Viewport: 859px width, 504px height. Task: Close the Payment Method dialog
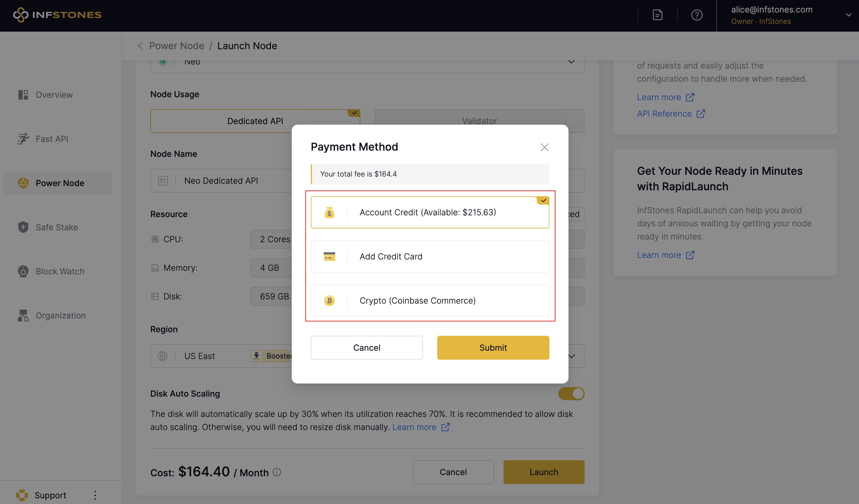coord(544,147)
